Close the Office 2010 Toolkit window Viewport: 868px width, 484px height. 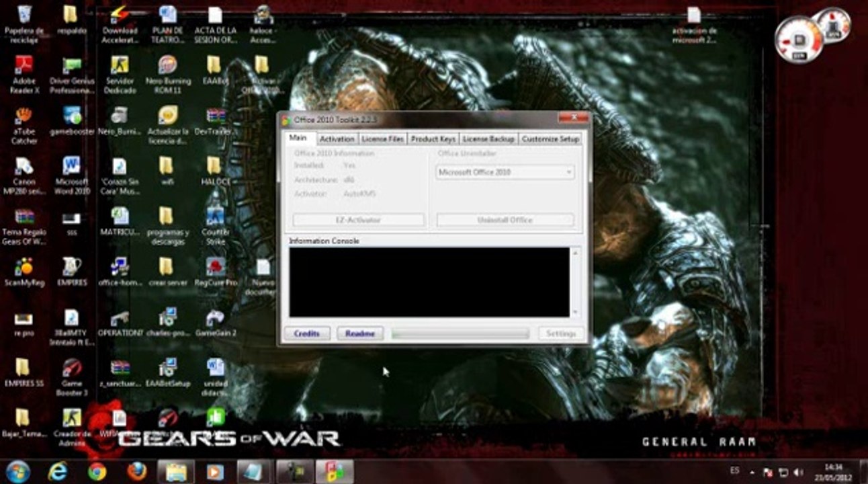tap(573, 118)
